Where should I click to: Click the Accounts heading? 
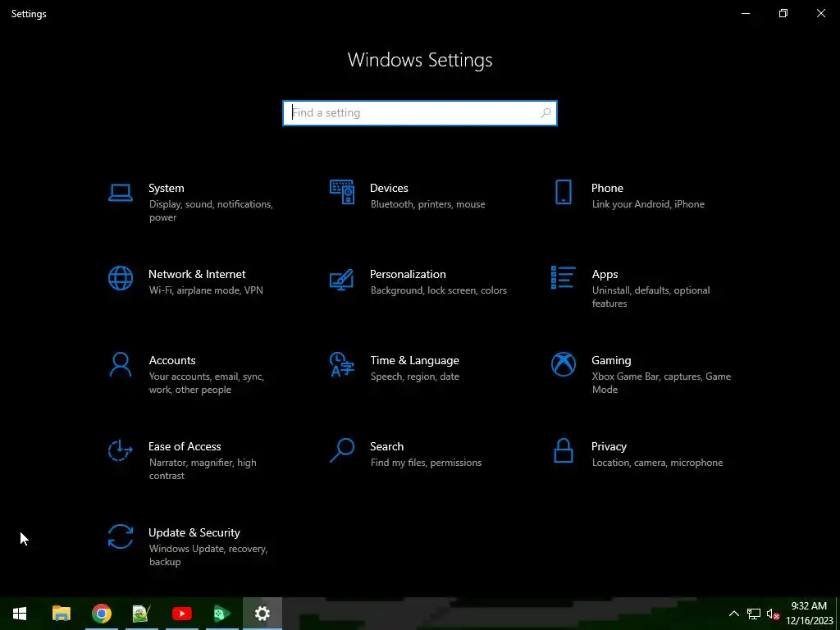(x=172, y=361)
